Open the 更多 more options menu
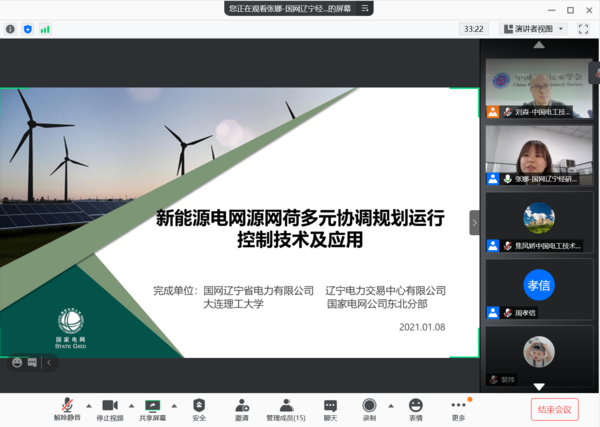Screen dimensions: 600x427 [x=458, y=406]
